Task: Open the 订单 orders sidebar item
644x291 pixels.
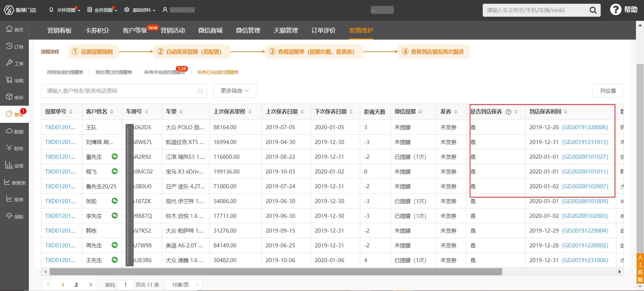Action: (x=14, y=46)
